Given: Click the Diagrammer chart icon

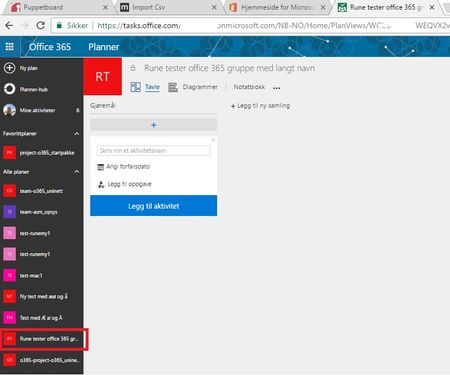Looking at the screenshot, I should (x=173, y=87).
